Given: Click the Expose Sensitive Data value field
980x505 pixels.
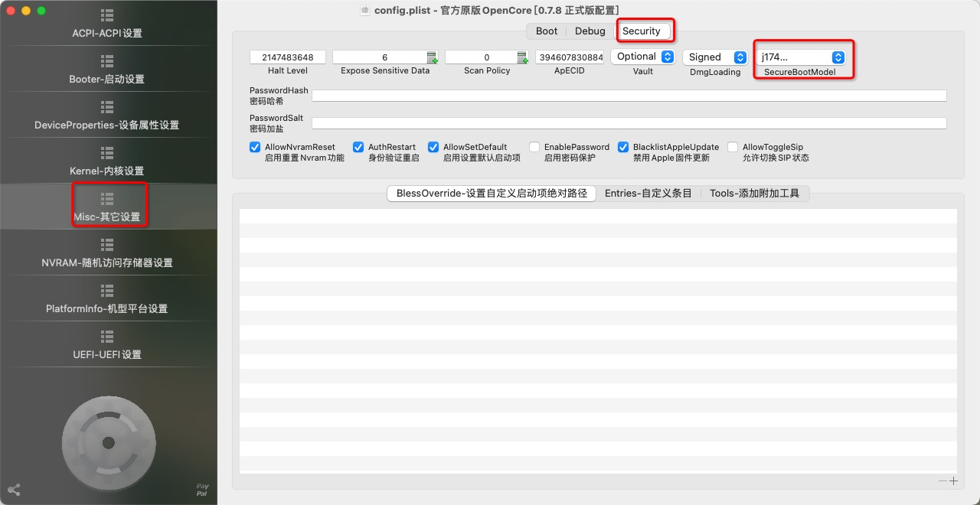Looking at the screenshot, I should (x=380, y=57).
